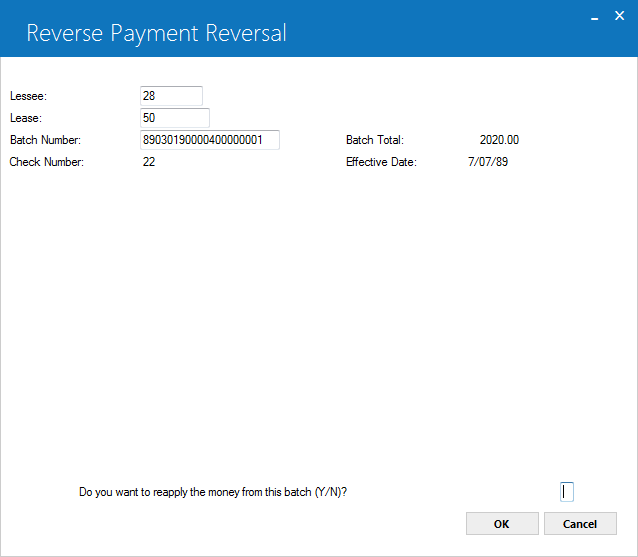
Task: Click the Reverse Payment Reversal title
Action: pos(157,33)
